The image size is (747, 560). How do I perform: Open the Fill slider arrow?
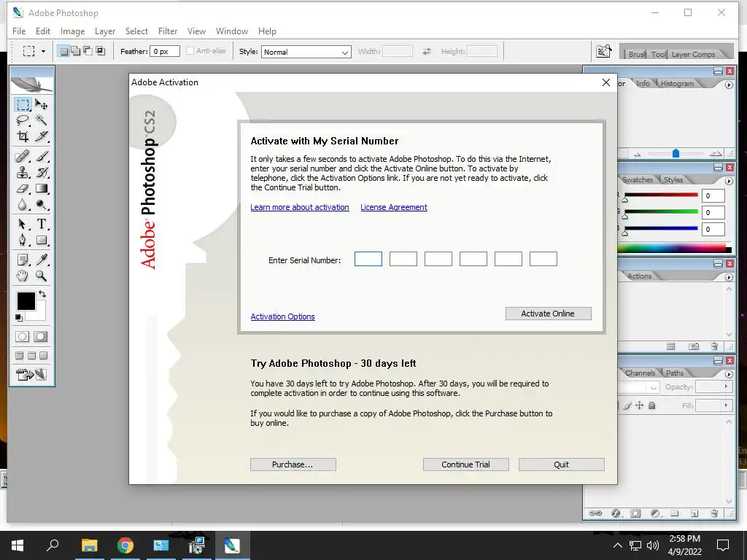point(726,405)
